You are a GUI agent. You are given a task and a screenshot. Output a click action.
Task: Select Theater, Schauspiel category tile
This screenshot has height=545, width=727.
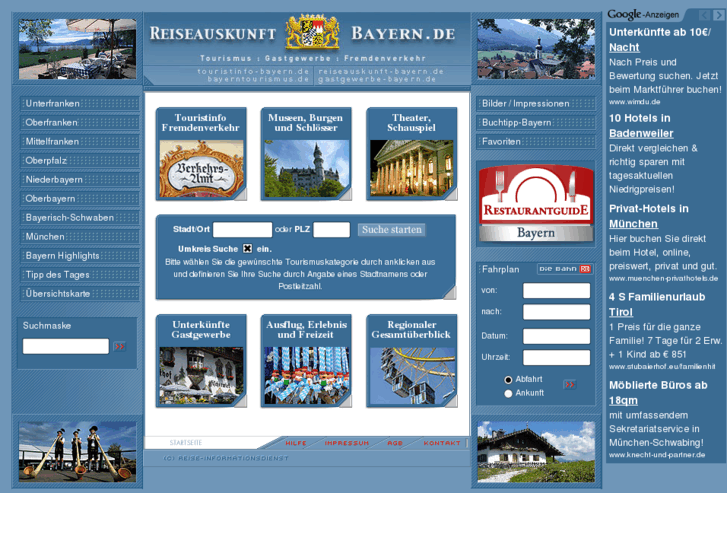coord(411,154)
